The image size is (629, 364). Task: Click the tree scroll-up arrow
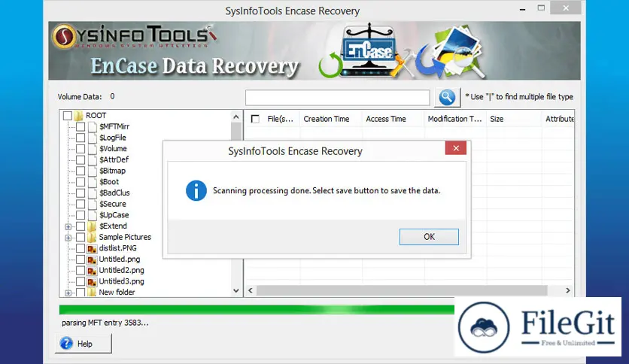[236, 117]
